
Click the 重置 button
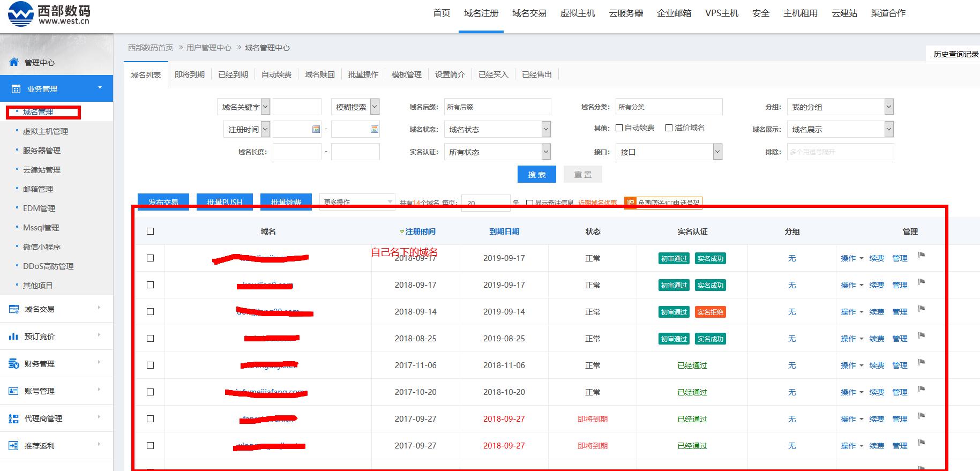point(583,175)
